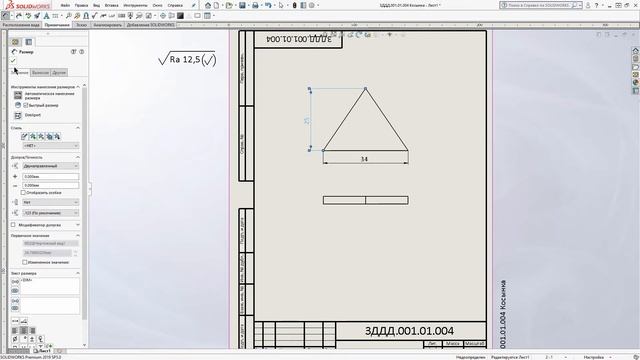Image resolution: width=640 pixels, height=360 pixels.
Task: Click the dimension text box with <DIM>
Action: (x=50, y=286)
